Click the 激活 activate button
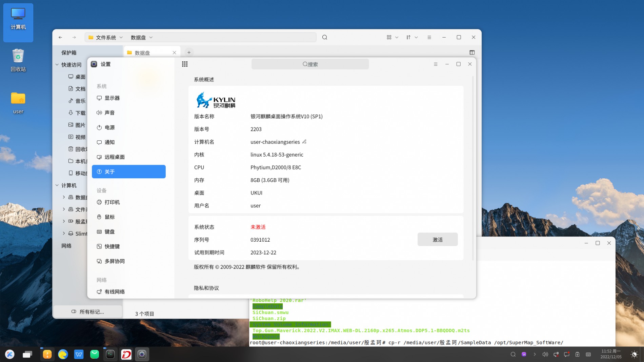 tap(437, 239)
